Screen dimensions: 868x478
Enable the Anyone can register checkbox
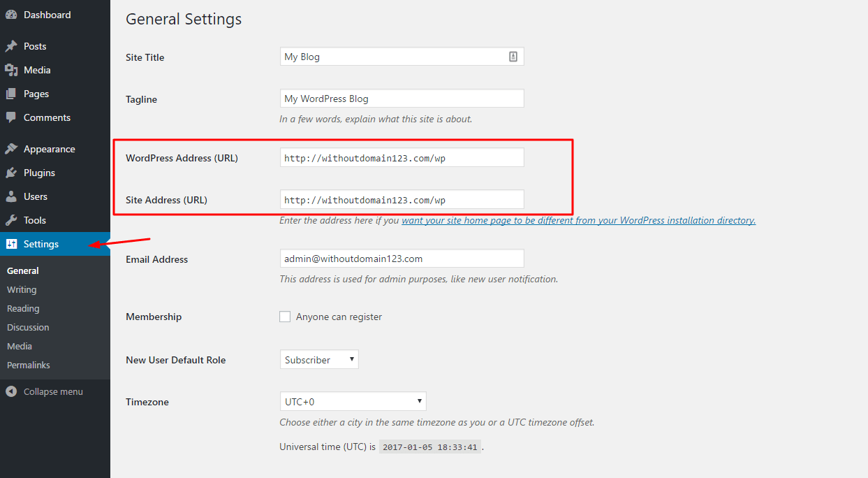285,316
